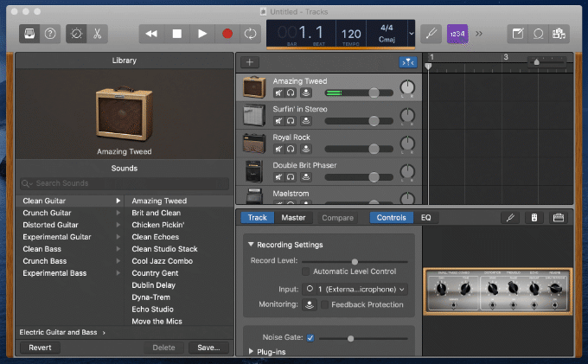
Task: Toggle the Smart Controls dial button
Action: click(x=76, y=34)
